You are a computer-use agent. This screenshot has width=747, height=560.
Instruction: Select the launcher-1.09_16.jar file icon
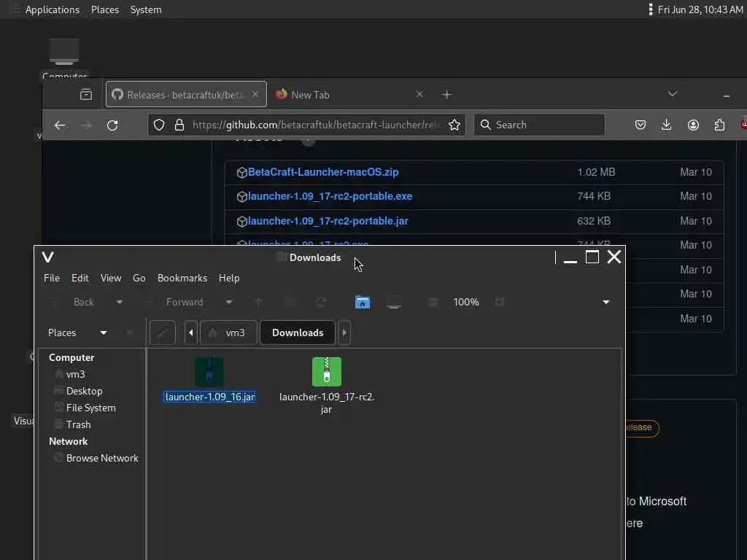[209, 372]
